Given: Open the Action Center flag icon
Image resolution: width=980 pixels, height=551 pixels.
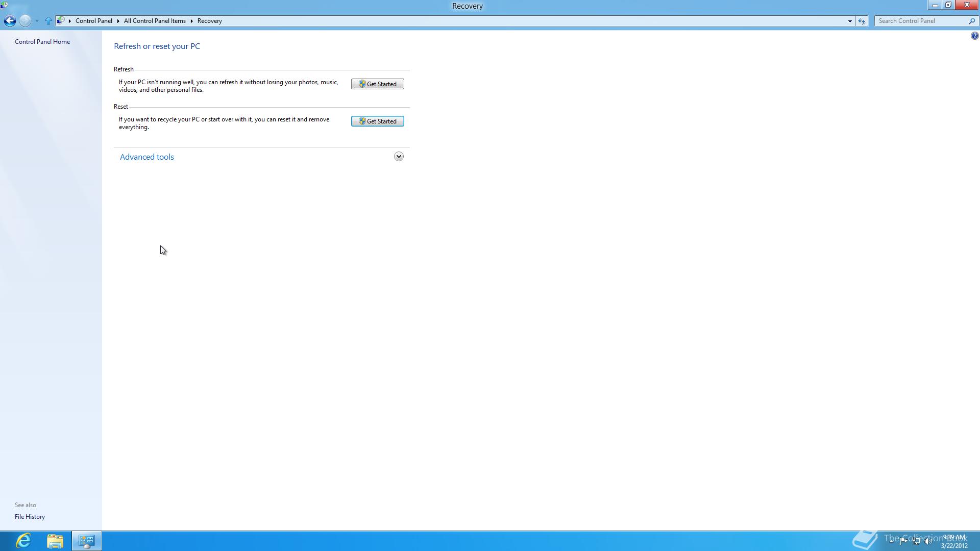Looking at the screenshot, I should tap(903, 541).
